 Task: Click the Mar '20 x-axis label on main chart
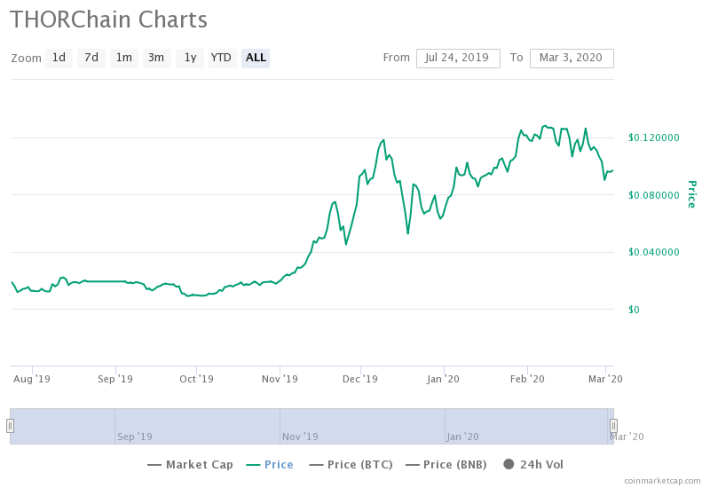(605, 379)
